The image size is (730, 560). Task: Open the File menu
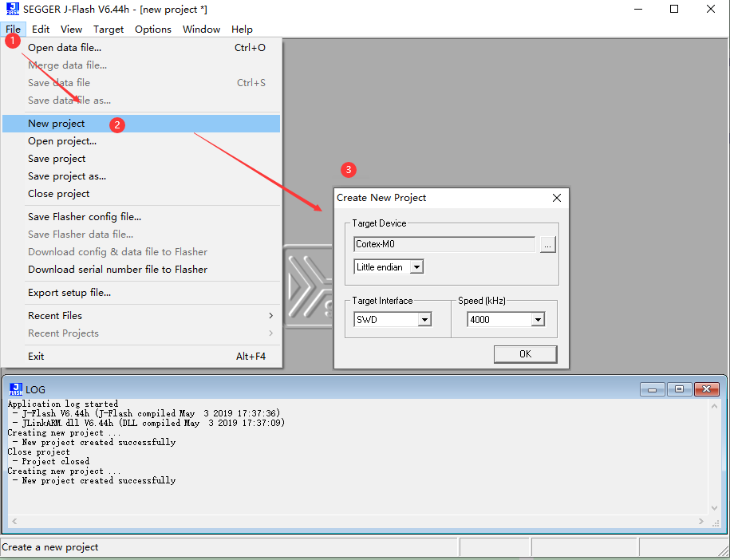tap(13, 29)
